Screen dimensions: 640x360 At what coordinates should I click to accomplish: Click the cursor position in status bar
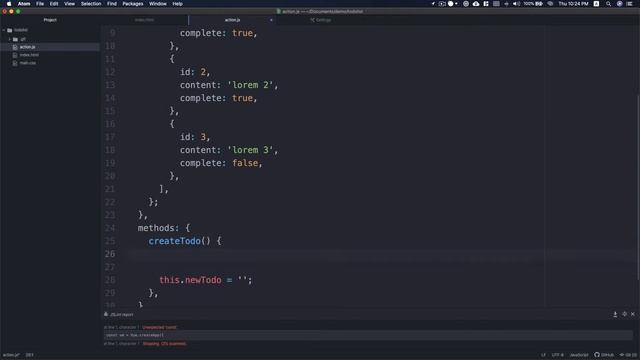click(29, 355)
